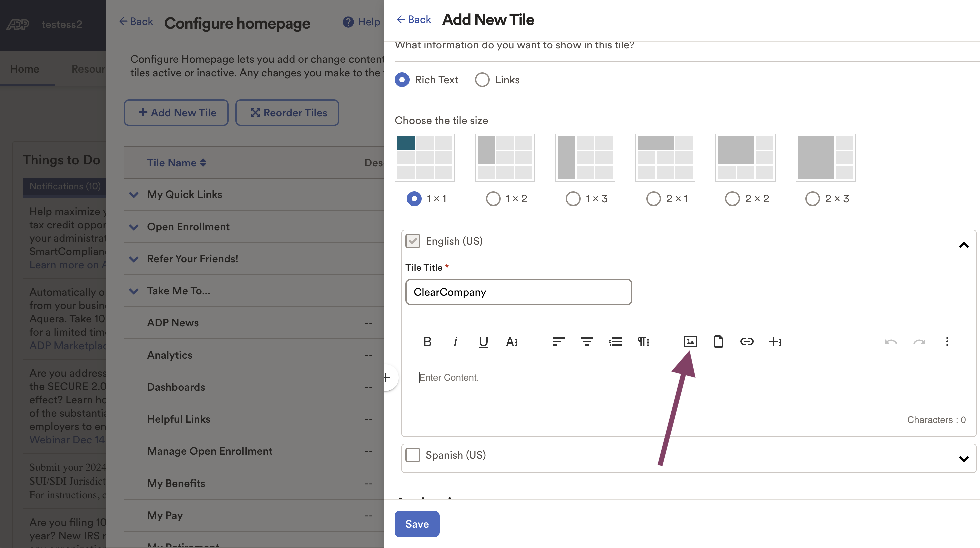This screenshot has width=980, height=548.
Task: Choose the 2 × 3 tile size
Action: point(813,198)
